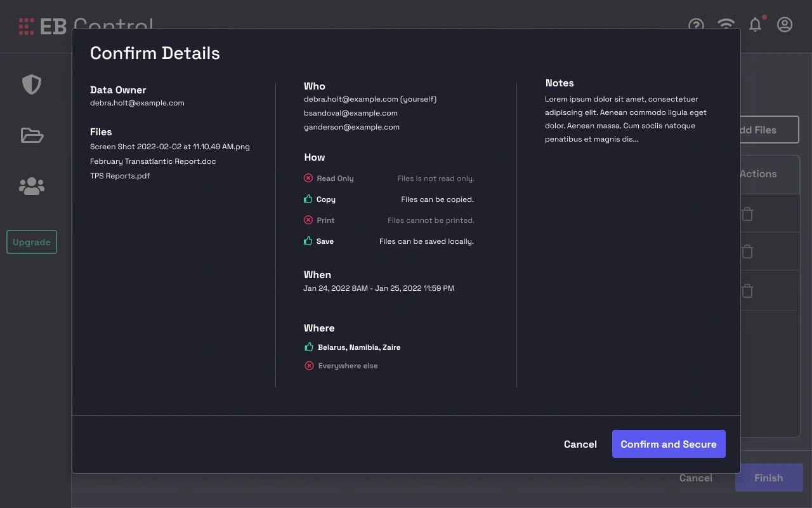Click the third trash delete icon
The width and height of the screenshot is (812, 508).
click(747, 291)
